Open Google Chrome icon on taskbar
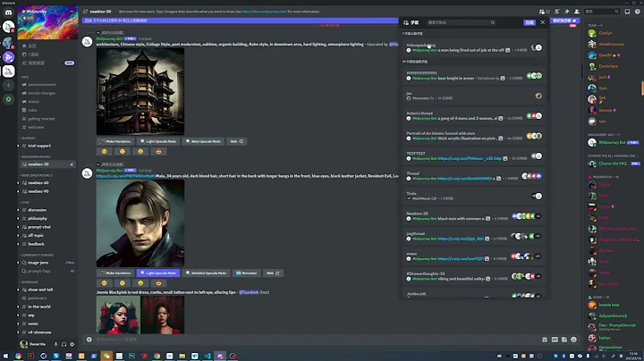Screen dimensions: 644x361 click(x=157, y=356)
